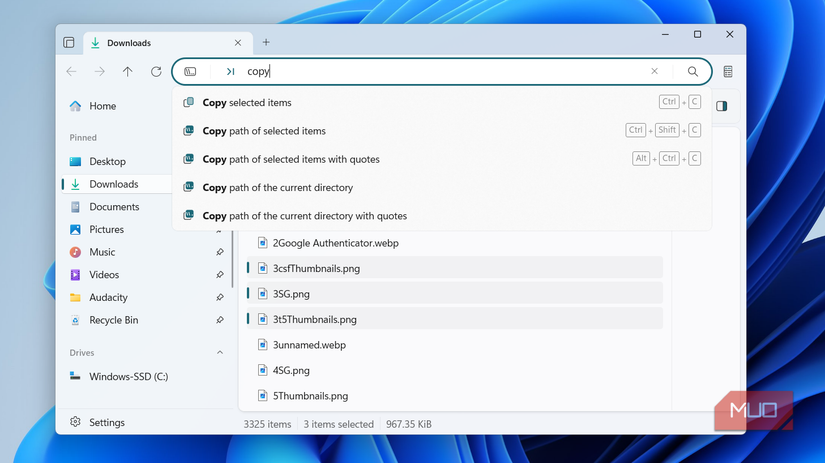Click the search magnifier icon
The width and height of the screenshot is (825, 463).
click(693, 72)
